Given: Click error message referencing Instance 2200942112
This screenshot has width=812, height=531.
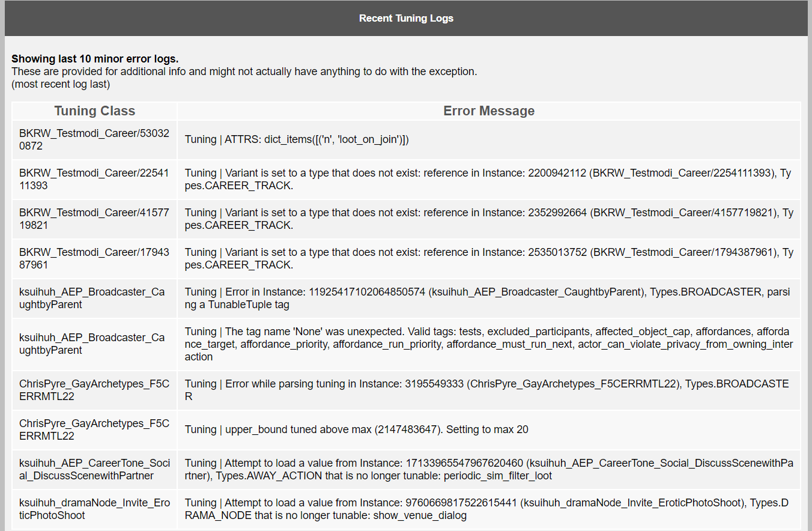Looking at the screenshot, I should [x=489, y=180].
